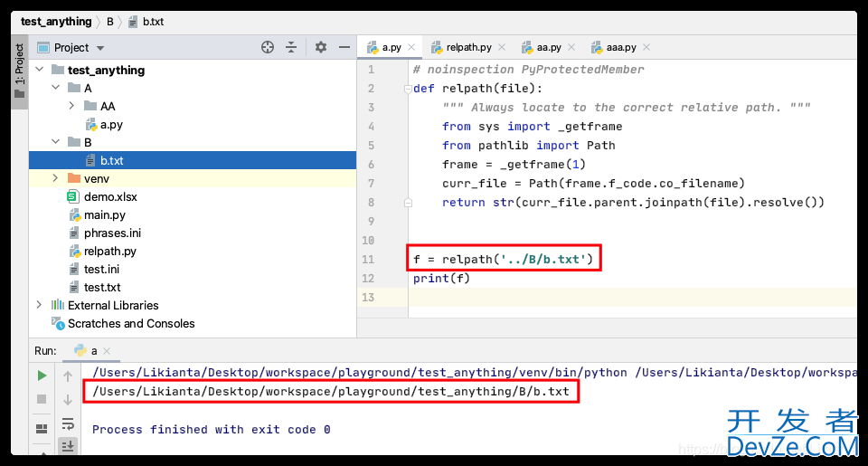This screenshot has width=868, height=466.
Task: Select the AA folder label
Action: pos(108,107)
